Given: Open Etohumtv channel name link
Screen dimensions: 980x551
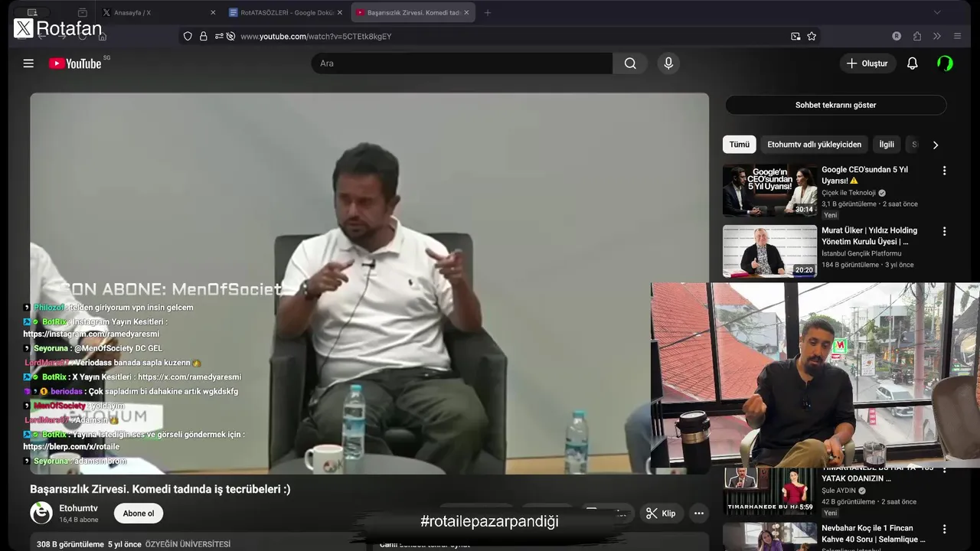Looking at the screenshot, I should click(x=78, y=508).
